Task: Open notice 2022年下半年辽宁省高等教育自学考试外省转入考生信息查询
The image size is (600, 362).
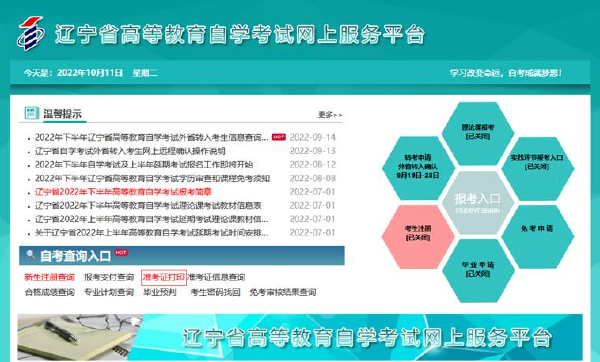Action: point(152,137)
